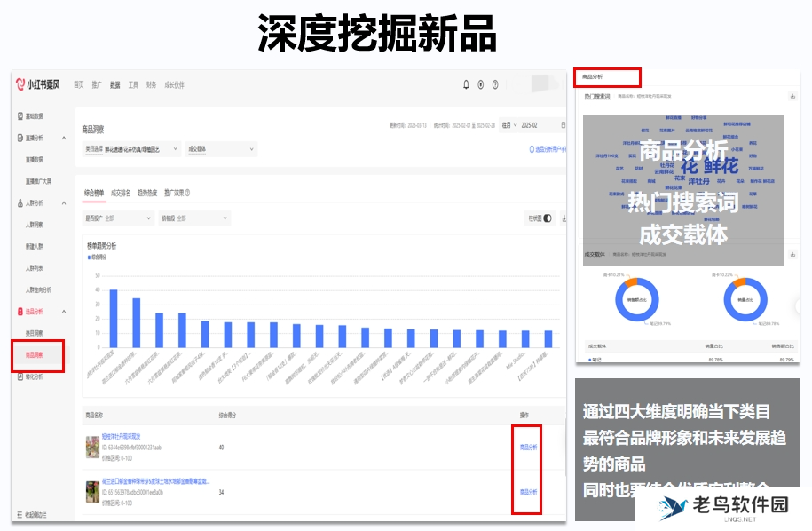Screen dimensions: 812x531
Task: Click download icon next to 柱状图 toggle
Action: (x=564, y=218)
